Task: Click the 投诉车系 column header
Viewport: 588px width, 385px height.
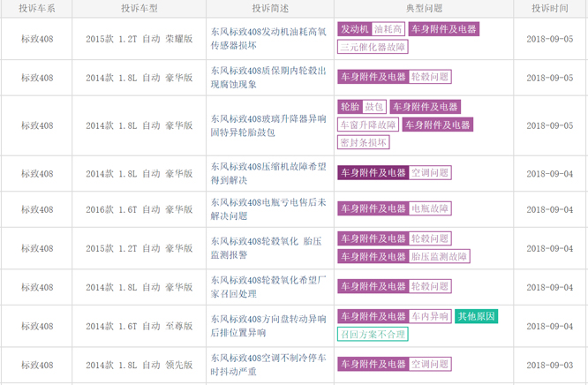Action: pos(37,8)
